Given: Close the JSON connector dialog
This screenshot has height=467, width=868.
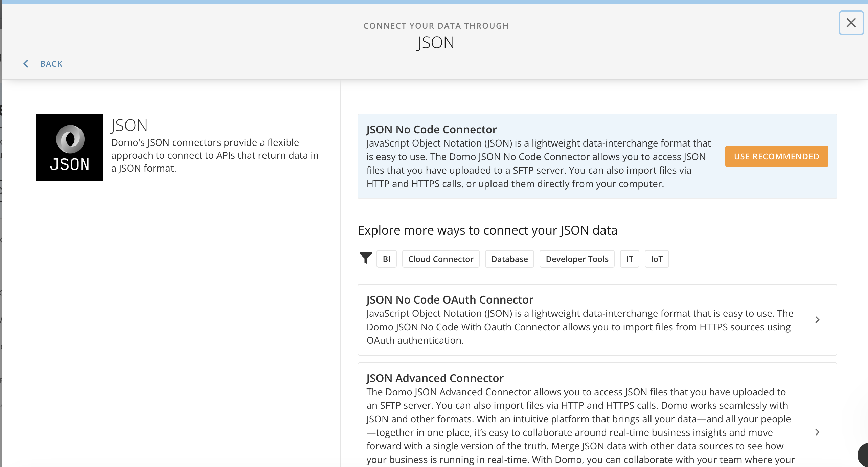Looking at the screenshot, I should 851,23.
